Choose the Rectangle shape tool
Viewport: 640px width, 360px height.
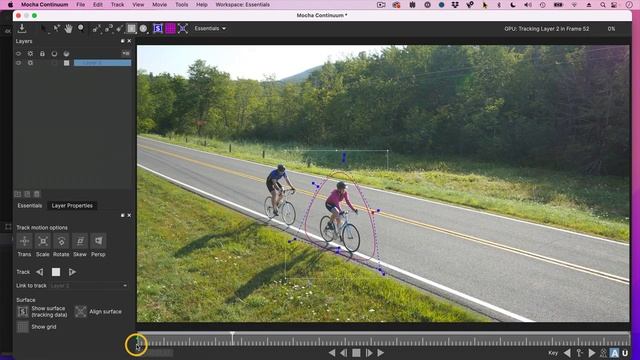coord(131,28)
